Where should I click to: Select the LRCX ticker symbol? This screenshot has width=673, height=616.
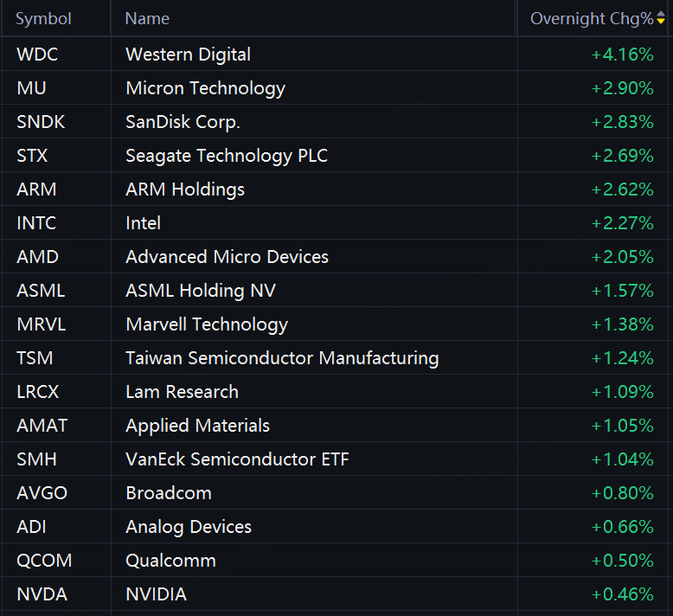coord(38,392)
